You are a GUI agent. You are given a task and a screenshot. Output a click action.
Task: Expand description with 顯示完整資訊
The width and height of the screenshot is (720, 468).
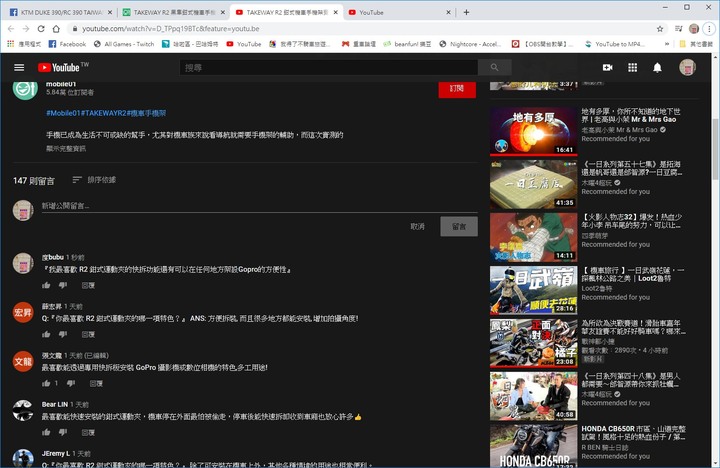click(x=66, y=148)
